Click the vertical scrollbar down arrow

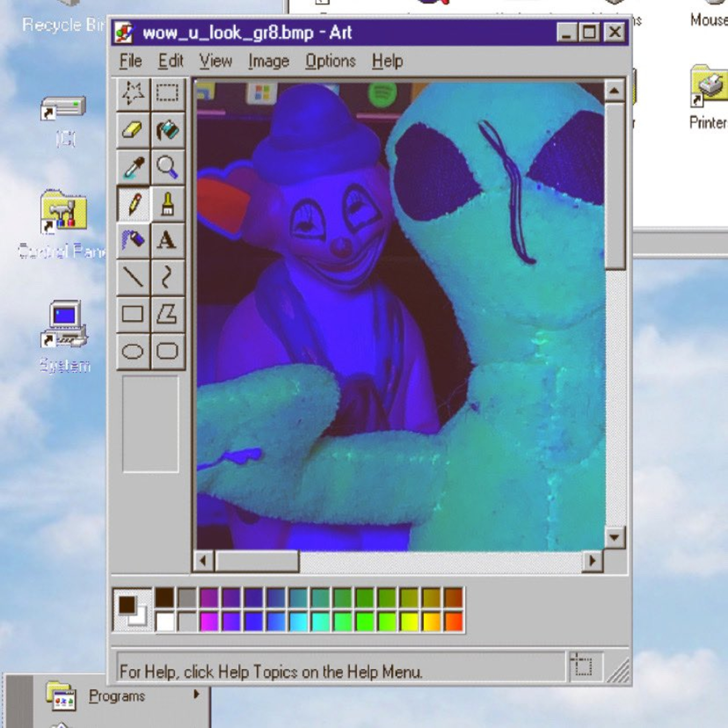click(x=614, y=537)
